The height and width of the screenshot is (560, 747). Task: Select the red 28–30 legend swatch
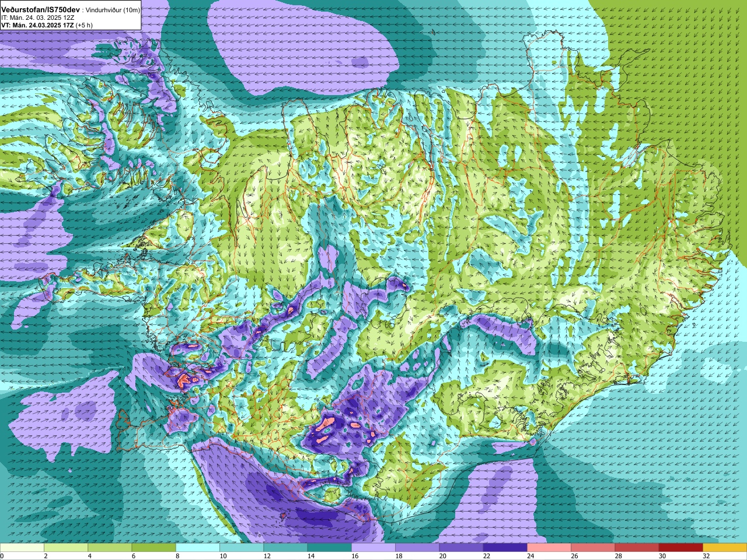pos(637,548)
